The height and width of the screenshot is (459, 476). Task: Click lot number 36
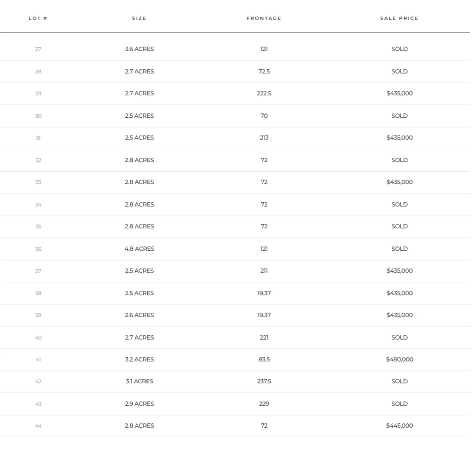(x=38, y=249)
